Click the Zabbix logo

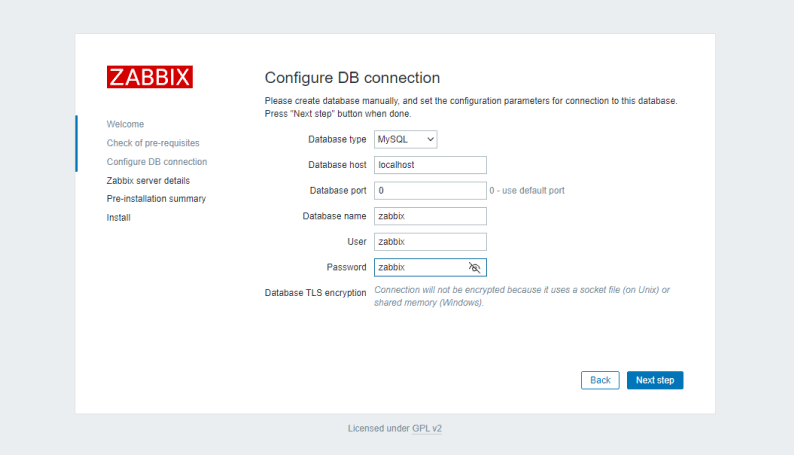pos(149,77)
